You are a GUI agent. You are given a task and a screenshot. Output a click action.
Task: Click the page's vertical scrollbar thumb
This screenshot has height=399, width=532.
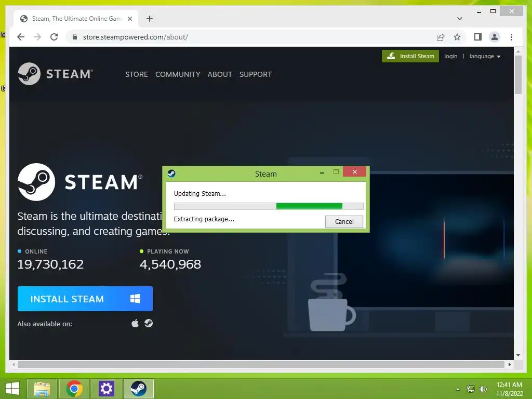[518, 75]
